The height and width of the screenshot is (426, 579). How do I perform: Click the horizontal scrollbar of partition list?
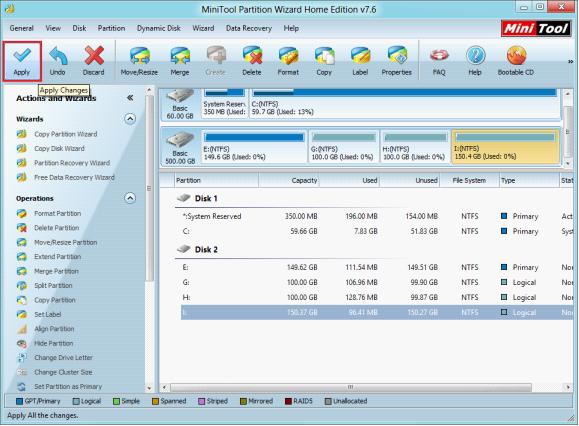(x=351, y=387)
